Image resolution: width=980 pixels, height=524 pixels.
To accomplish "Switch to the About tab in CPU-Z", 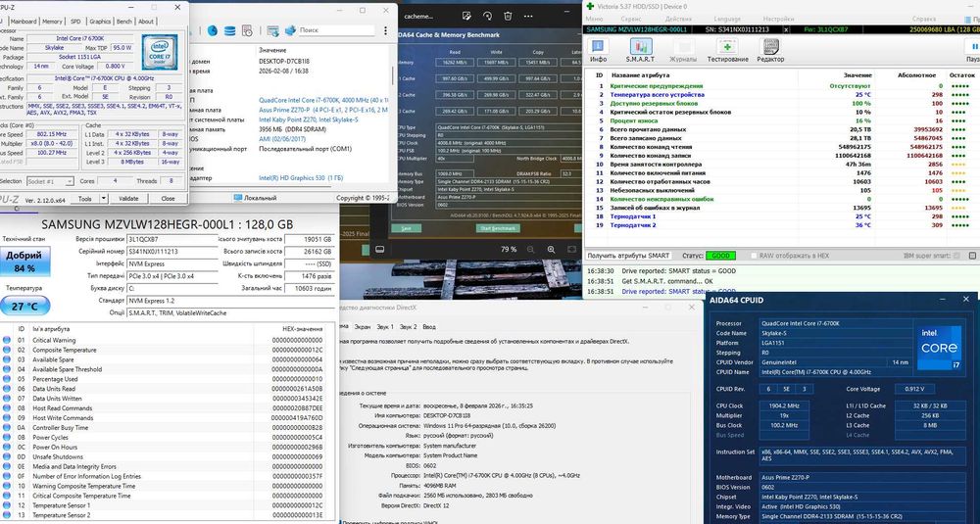I will [146, 22].
